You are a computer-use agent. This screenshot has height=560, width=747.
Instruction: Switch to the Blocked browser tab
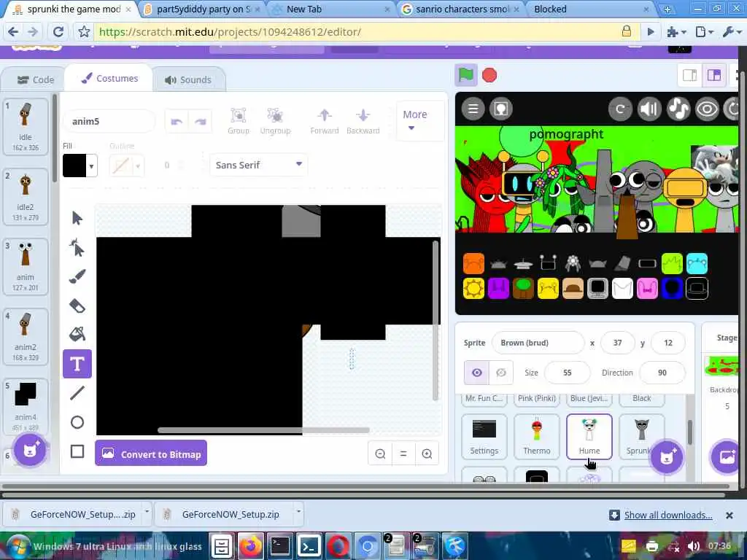click(591, 9)
